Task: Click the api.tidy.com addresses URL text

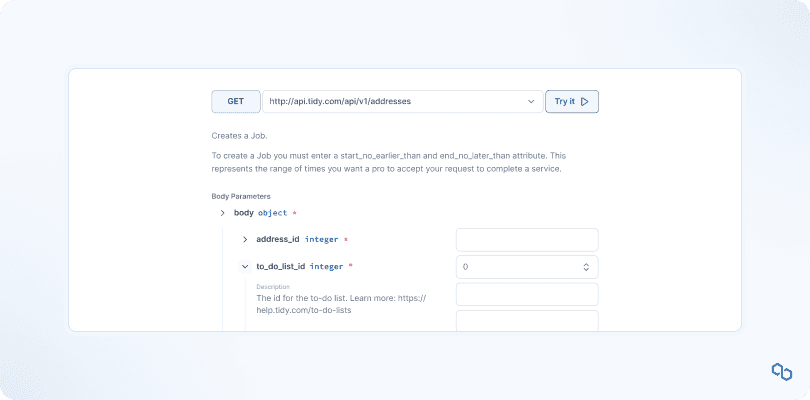Action: (340, 101)
